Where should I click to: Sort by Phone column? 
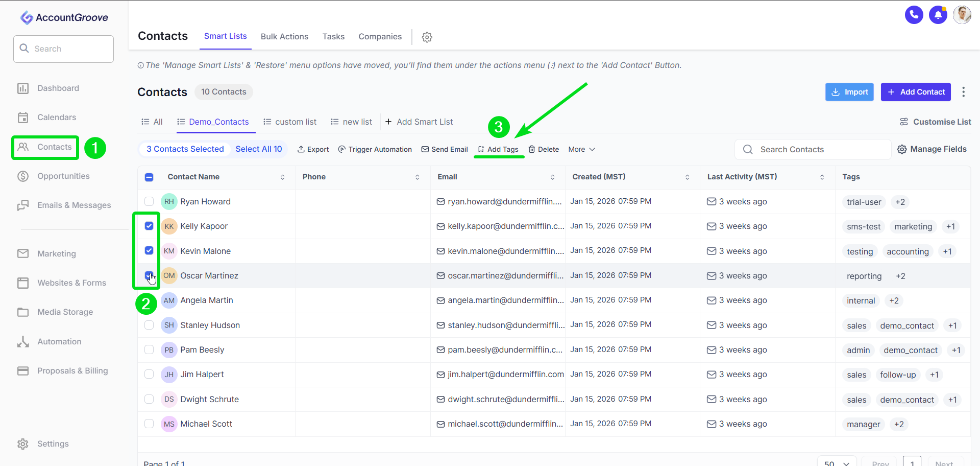(418, 177)
